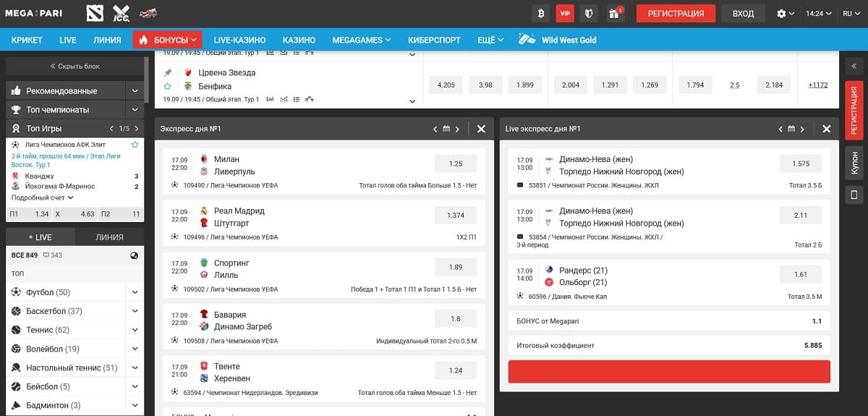
Task: Open the БОНУСЫ dropdown menu
Action: pos(167,40)
